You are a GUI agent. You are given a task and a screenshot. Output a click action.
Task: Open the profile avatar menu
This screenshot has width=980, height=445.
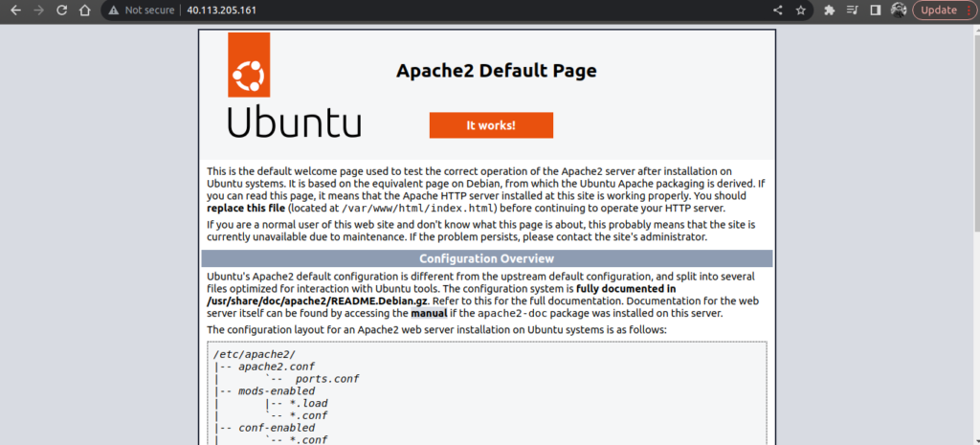[x=898, y=11]
